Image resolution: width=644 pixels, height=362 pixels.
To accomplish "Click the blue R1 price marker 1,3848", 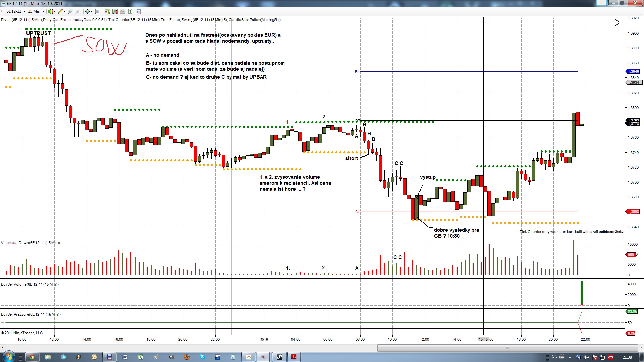I will (x=633, y=71).
